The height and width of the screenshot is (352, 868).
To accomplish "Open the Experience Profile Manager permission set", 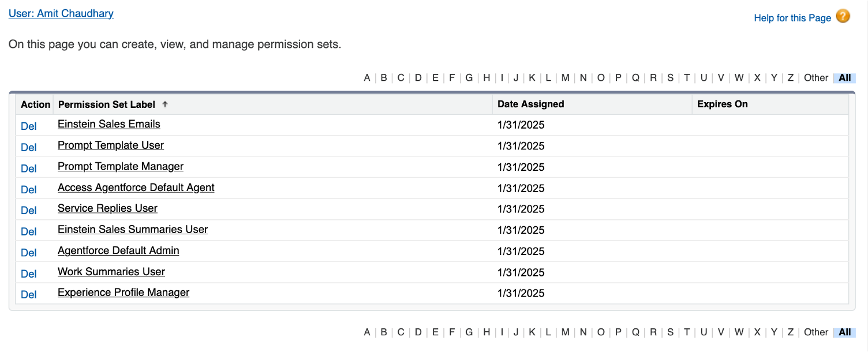I will click(123, 293).
